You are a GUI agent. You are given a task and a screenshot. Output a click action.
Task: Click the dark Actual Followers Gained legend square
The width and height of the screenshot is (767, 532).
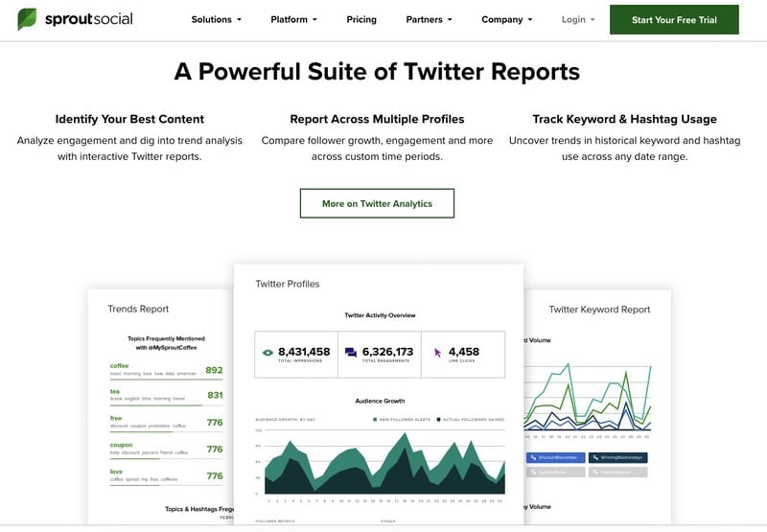coord(439,420)
